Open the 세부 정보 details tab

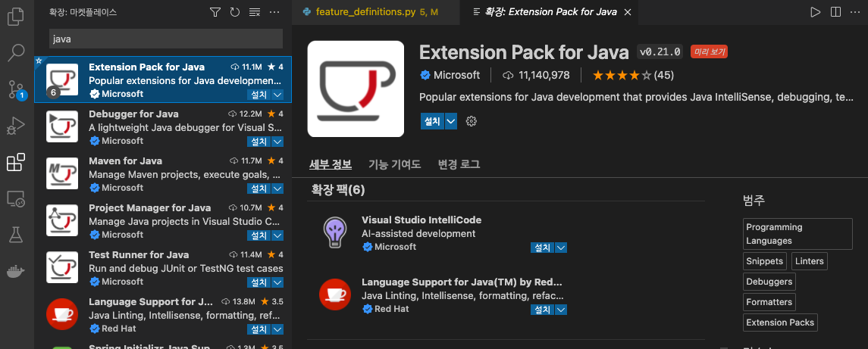tap(330, 164)
